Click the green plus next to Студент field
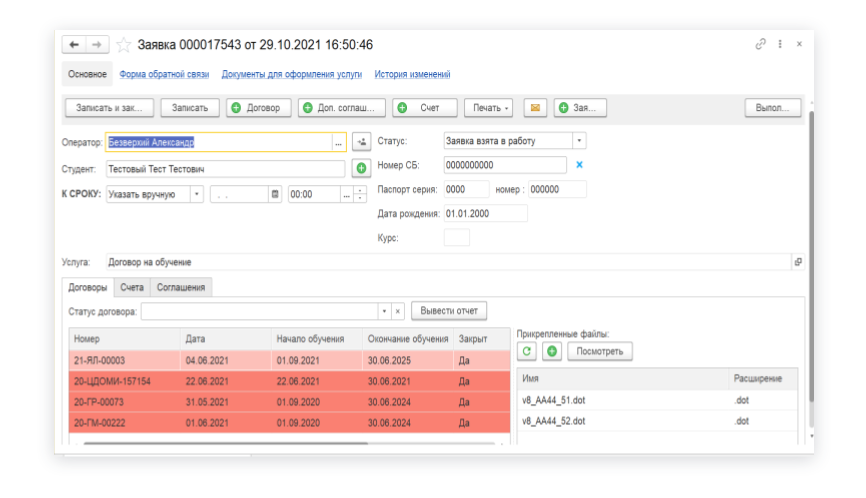 pyautogui.click(x=362, y=168)
